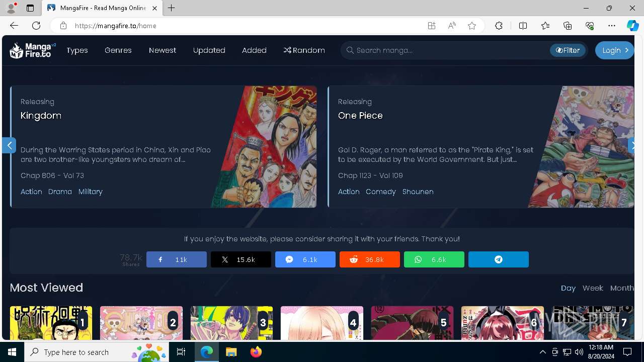Screen dimensions: 644x362
Task: Open Kingdom Chap 806 - Vol 73
Action: [52, 175]
